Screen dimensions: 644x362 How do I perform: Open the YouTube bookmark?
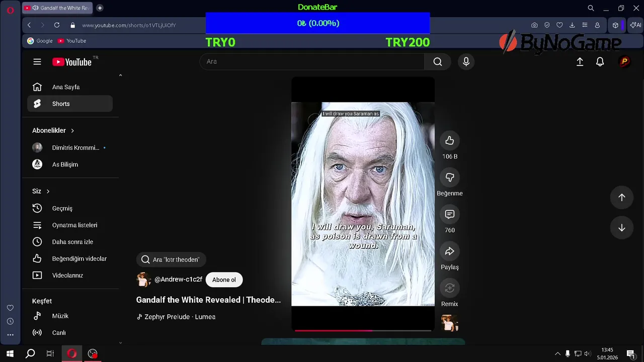click(x=72, y=41)
